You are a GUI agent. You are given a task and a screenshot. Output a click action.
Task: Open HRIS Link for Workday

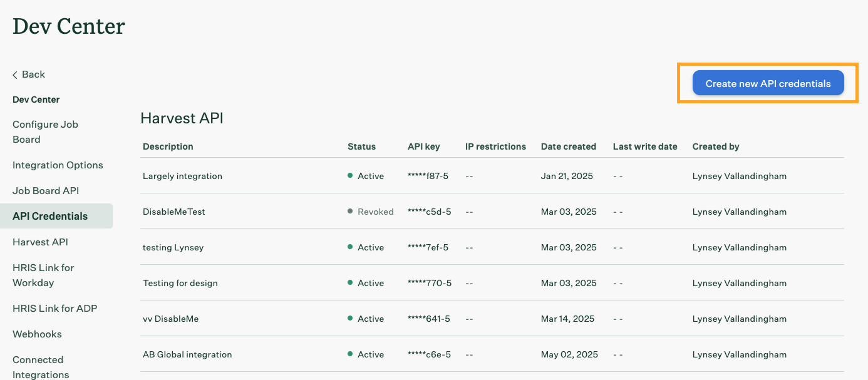(x=43, y=275)
